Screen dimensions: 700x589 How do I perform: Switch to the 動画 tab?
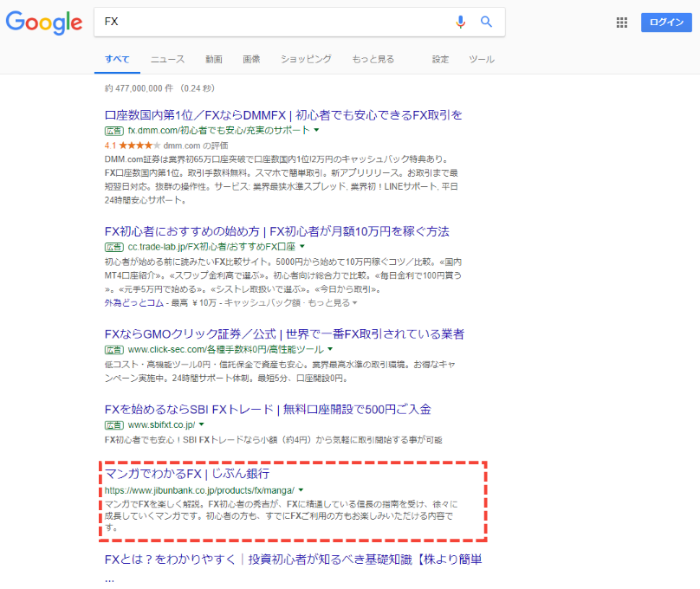pos(214,60)
